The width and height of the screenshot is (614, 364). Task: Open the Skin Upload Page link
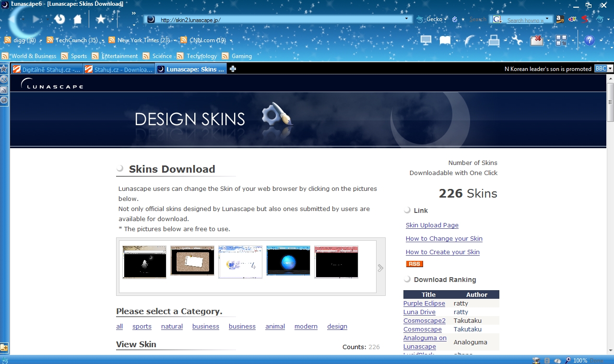pos(432,225)
